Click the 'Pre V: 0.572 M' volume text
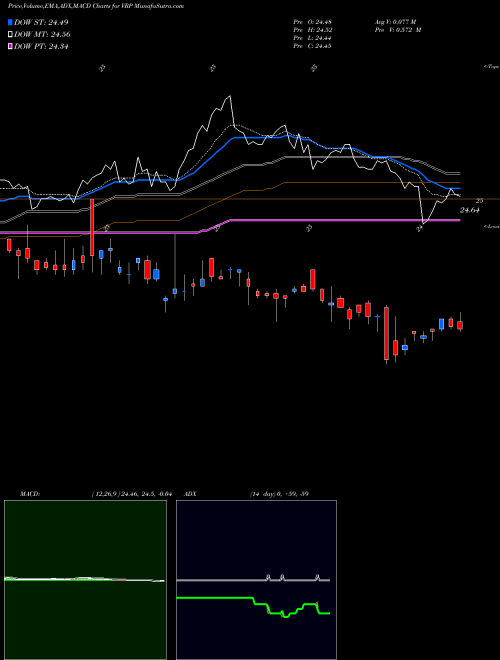Image resolution: width=500 pixels, height=660 pixels. click(398, 30)
